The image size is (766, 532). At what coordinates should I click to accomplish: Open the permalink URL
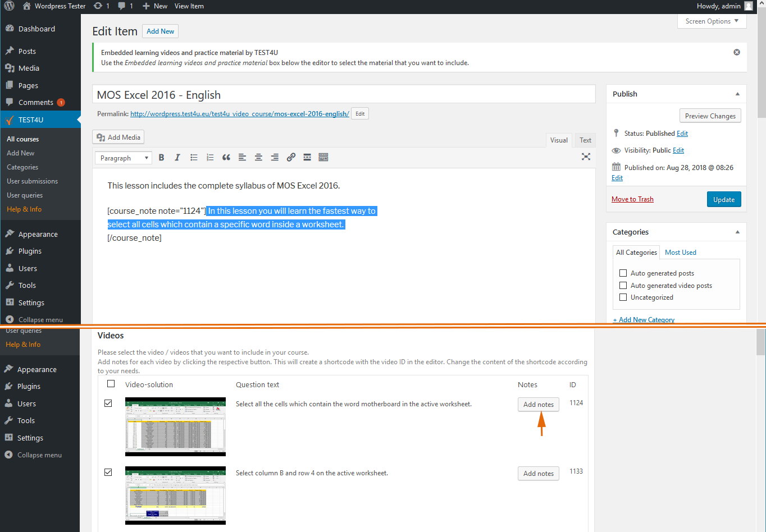pos(240,114)
